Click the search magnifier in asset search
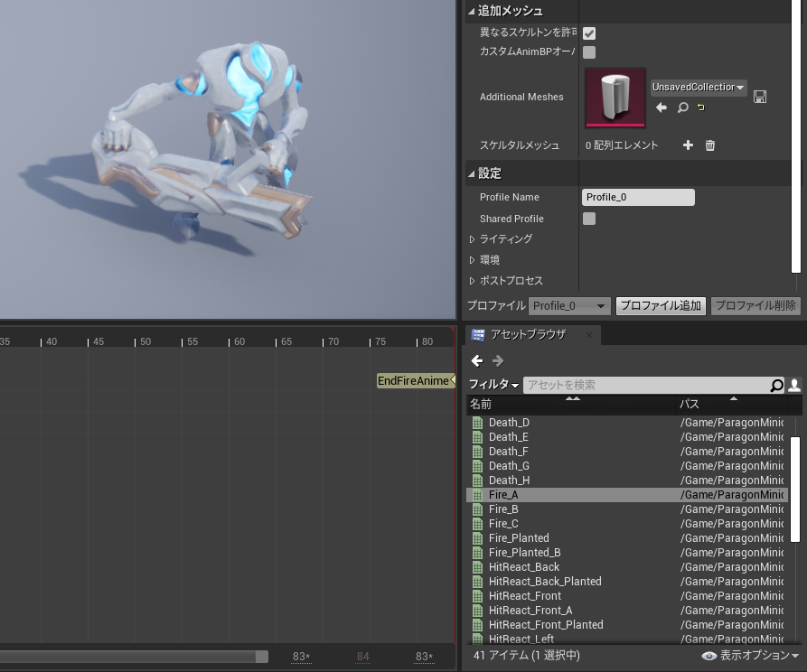The height and width of the screenshot is (672, 807). [x=776, y=385]
